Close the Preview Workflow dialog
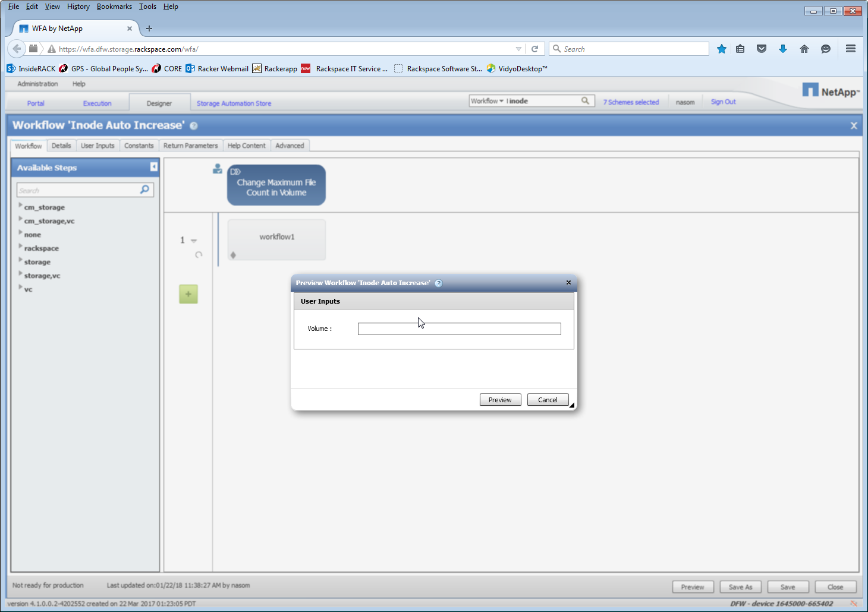 pyautogui.click(x=568, y=283)
